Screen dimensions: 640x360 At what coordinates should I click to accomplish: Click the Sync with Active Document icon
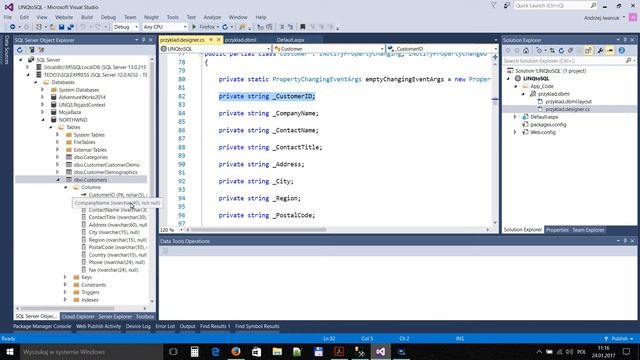pos(552,51)
